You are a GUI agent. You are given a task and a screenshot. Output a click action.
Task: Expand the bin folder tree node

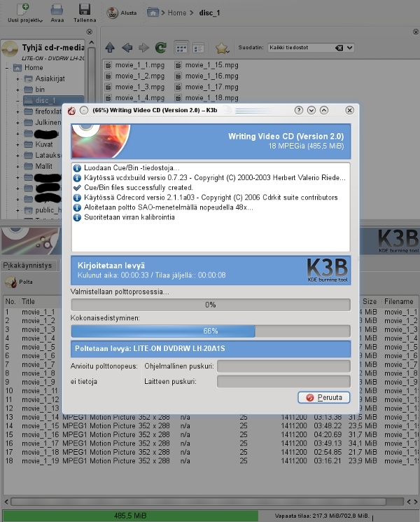tap(17, 90)
